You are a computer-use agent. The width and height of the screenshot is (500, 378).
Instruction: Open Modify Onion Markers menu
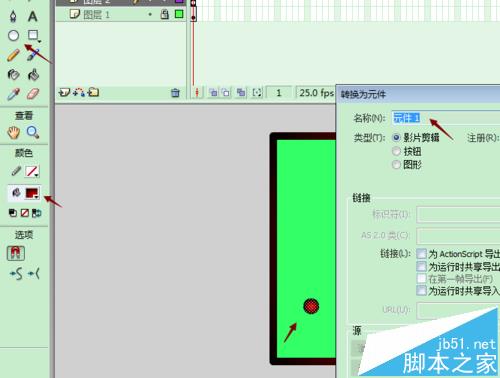(x=257, y=93)
